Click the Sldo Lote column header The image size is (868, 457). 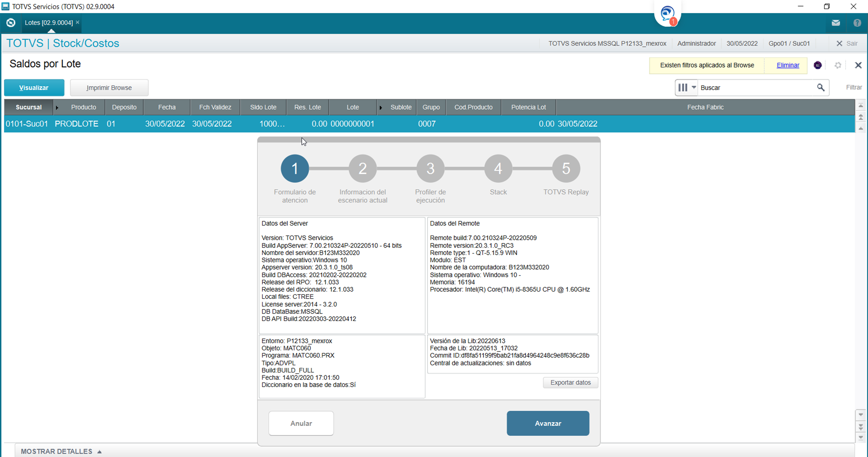click(x=263, y=107)
